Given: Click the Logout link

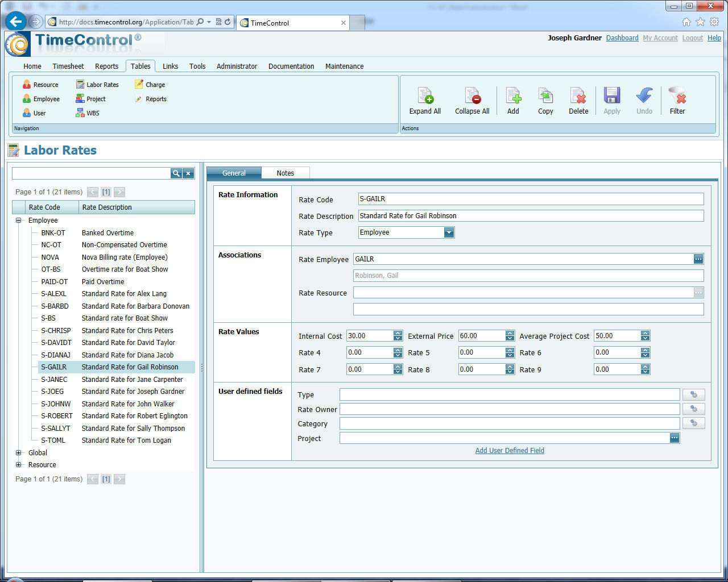Looking at the screenshot, I should (x=693, y=38).
